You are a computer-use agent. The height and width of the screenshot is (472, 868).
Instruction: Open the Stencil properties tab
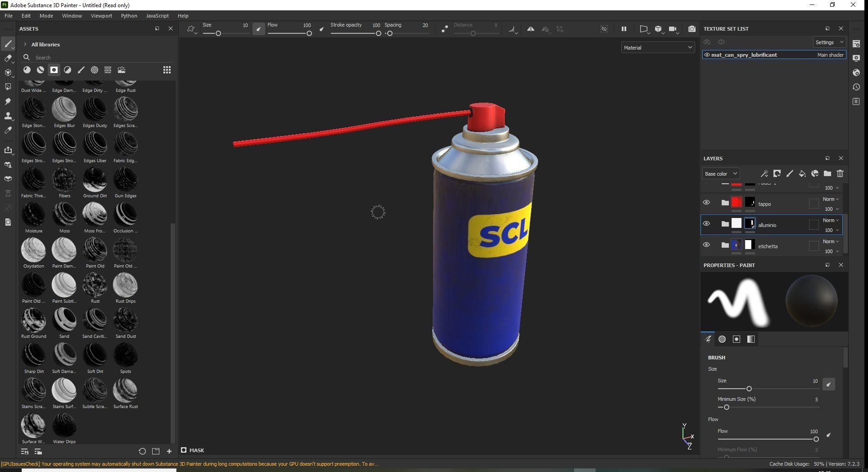tap(737, 339)
